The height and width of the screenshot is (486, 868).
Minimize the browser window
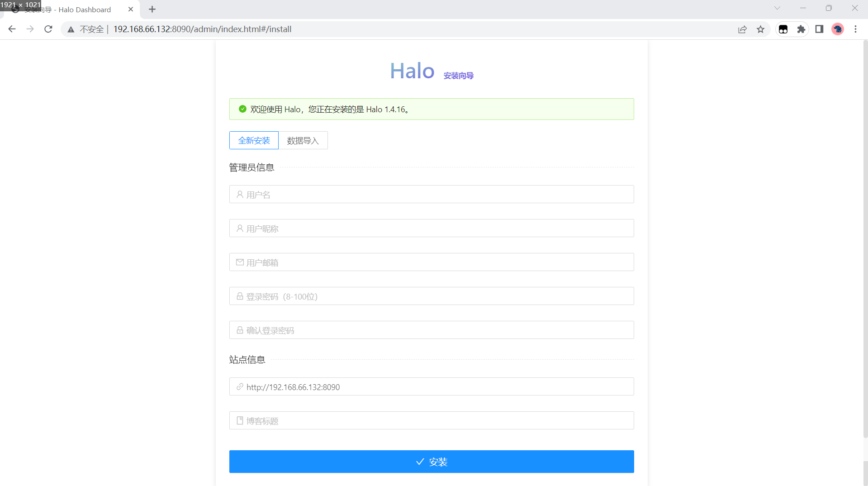point(803,8)
